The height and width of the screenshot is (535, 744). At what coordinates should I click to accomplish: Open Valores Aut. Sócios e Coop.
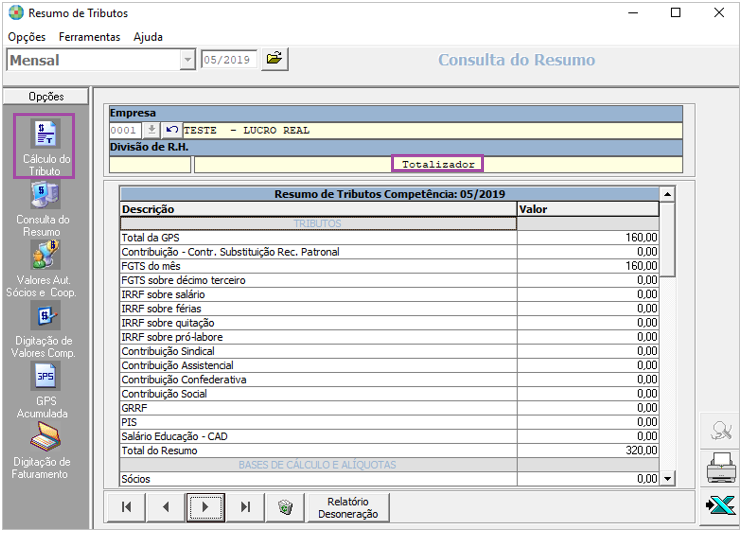coord(43,268)
